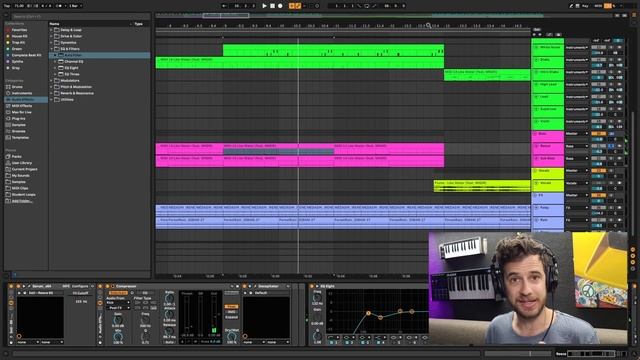Expand the Delay & Loop folder
The height and width of the screenshot is (360, 640).
coord(51,30)
